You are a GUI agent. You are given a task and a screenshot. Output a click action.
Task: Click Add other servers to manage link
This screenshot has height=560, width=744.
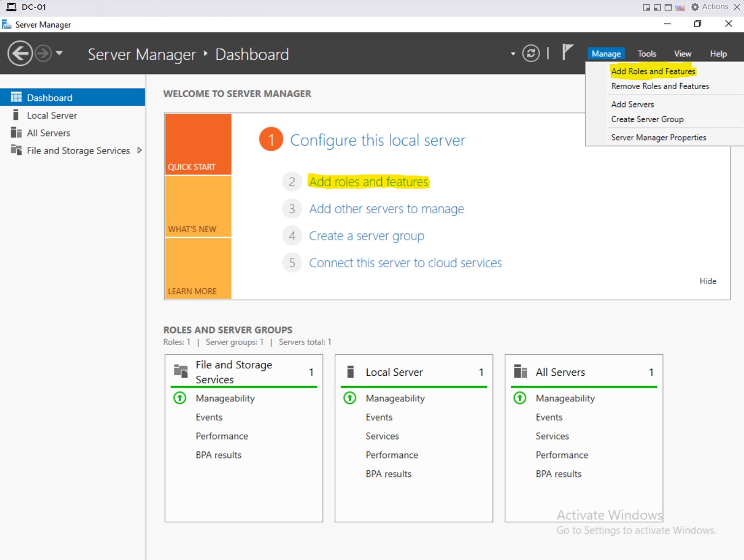pos(386,209)
